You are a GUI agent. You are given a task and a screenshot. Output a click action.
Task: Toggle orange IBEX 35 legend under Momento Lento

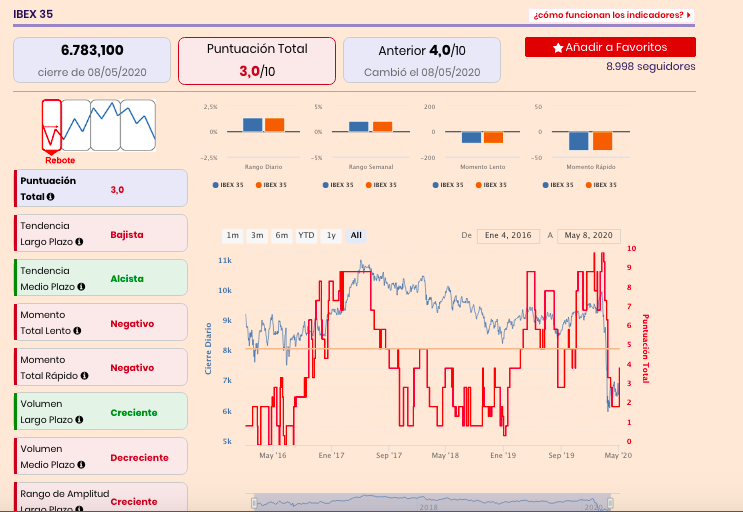tap(491, 185)
